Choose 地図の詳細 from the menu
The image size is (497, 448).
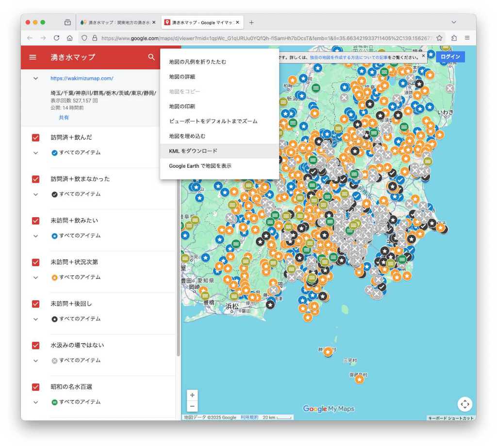(x=220, y=77)
